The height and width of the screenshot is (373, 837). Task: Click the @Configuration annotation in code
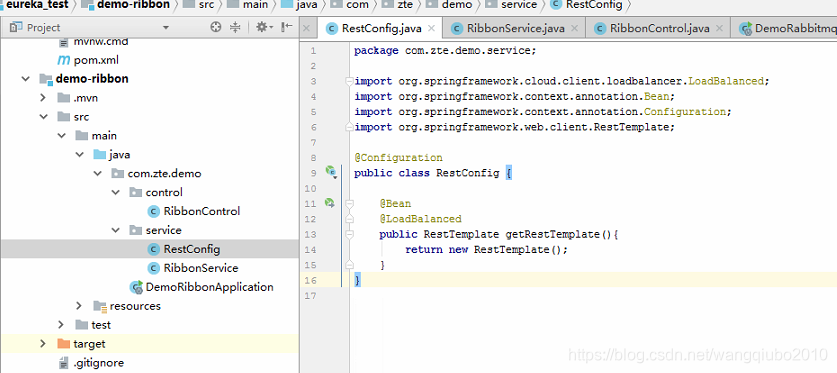[x=398, y=157]
